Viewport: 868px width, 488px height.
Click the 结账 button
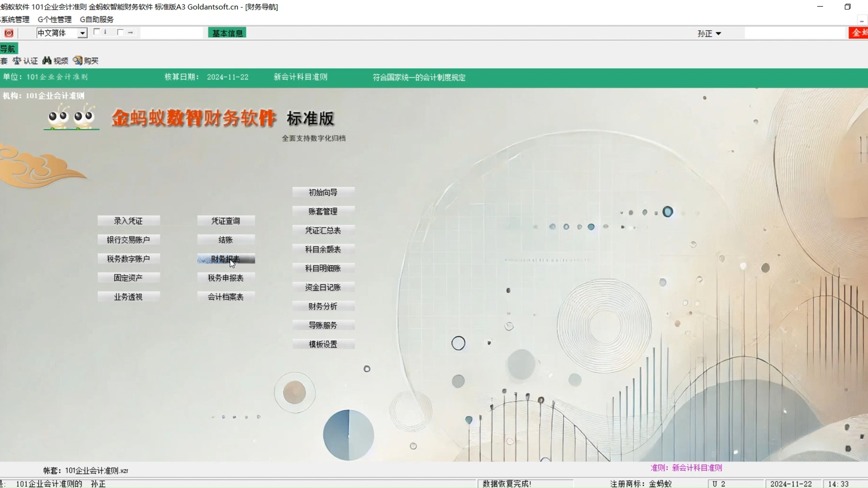click(226, 240)
